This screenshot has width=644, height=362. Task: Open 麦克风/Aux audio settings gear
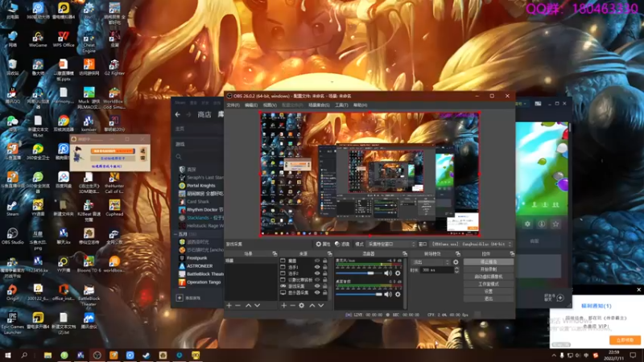pos(398,274)
